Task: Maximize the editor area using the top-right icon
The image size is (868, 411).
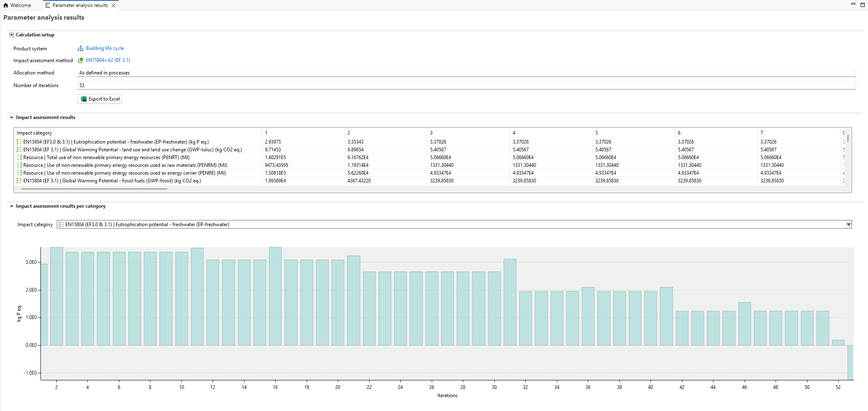Action: pyautogui.click(x=862, y=5)
